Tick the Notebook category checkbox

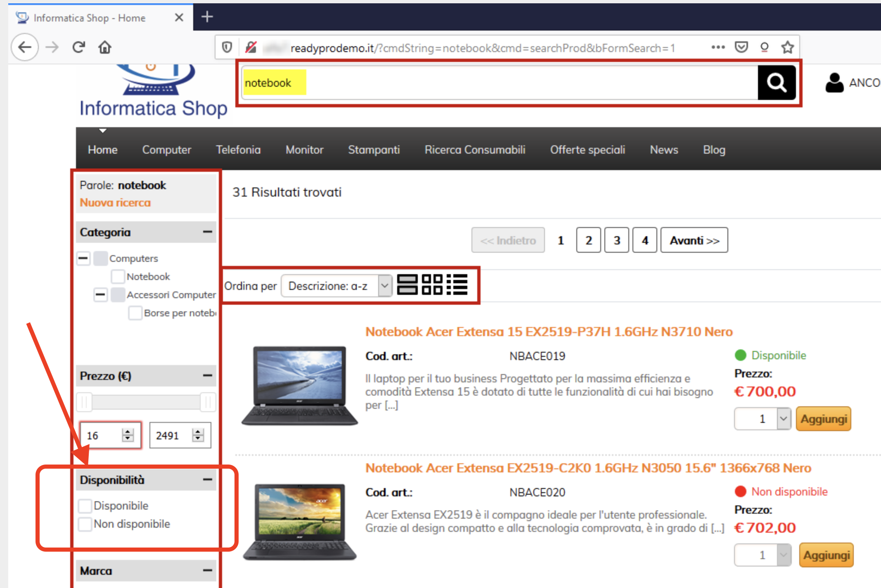118,277
